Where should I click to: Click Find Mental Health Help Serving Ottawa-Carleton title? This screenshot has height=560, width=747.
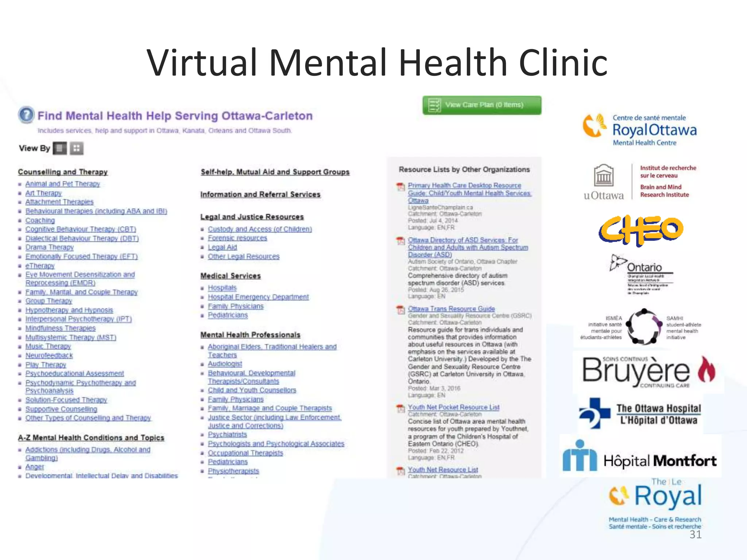[175, 116]
